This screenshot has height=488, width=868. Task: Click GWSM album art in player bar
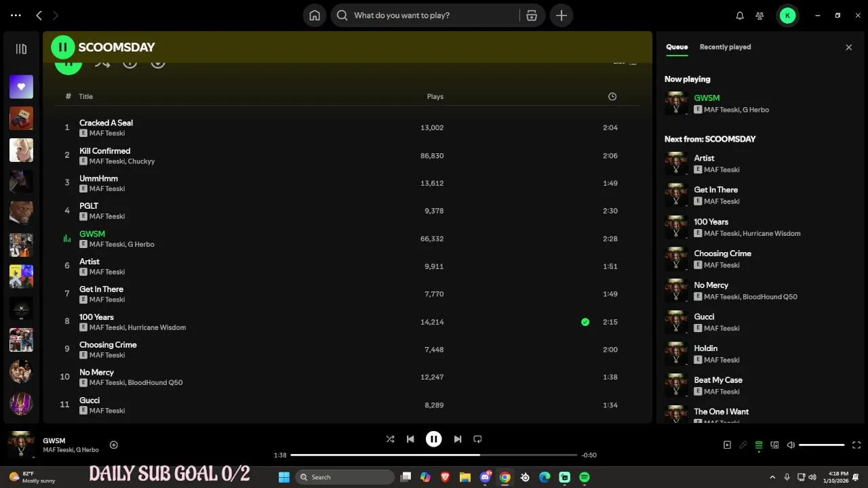point(21,445)
